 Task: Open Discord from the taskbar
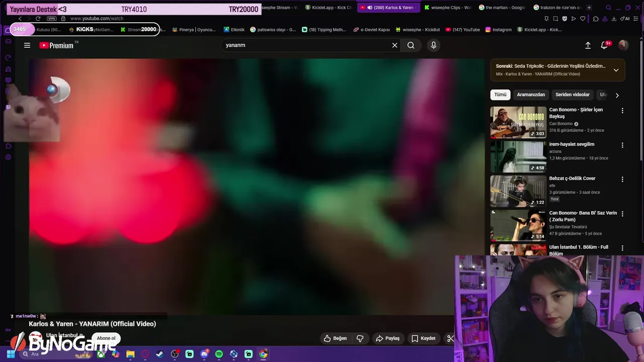coord(204,354)
